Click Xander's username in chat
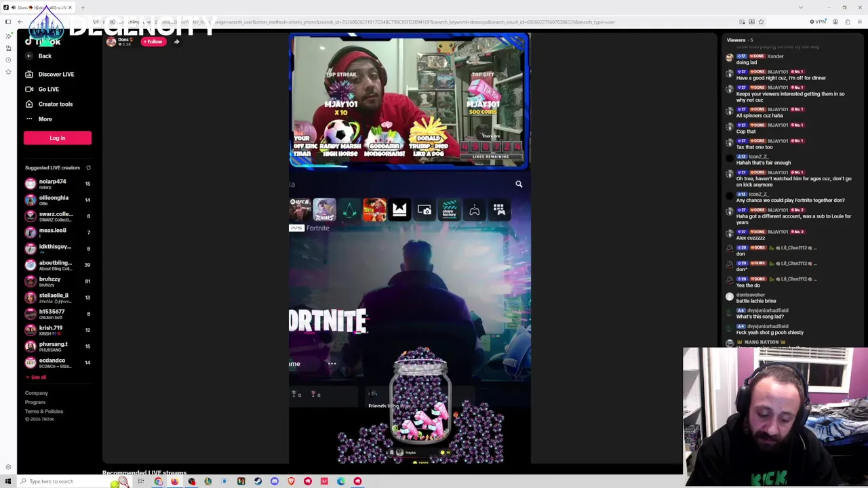Screen dimensions: 868x488 (x=775, y=56)
